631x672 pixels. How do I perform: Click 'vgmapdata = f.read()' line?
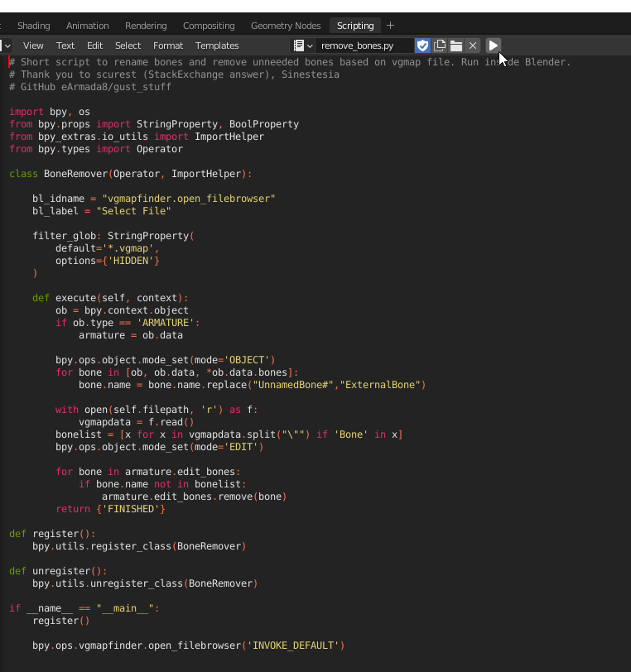point(137,422)
